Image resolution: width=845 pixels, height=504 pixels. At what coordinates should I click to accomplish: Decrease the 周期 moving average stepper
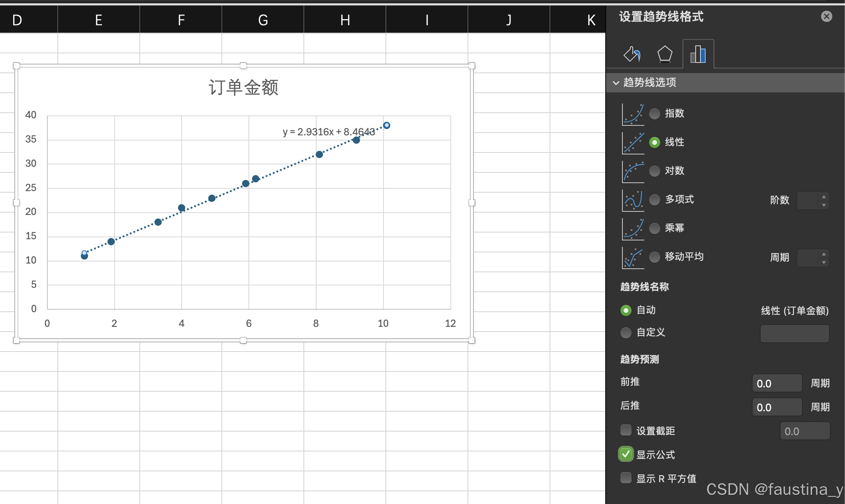824,262
